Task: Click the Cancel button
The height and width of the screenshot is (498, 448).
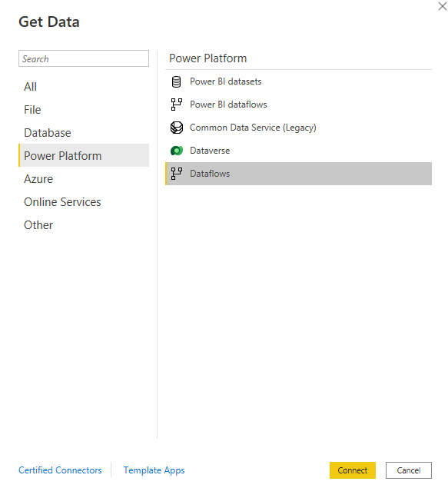Action: click(x=409, y=470)
